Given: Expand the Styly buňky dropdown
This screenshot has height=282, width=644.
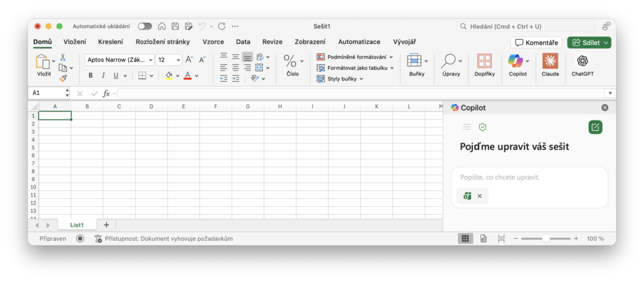Looking at the screenshot, I should tap(362, 79).
